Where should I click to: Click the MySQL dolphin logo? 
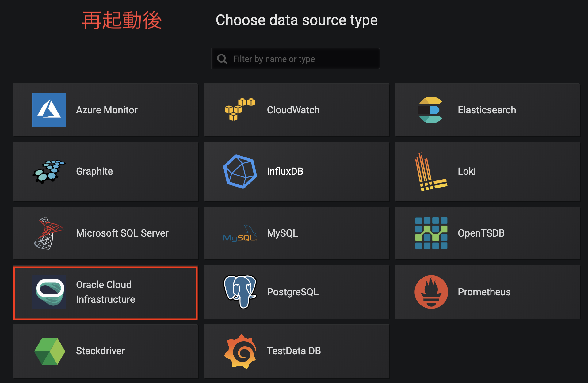[x=240, y=233]
